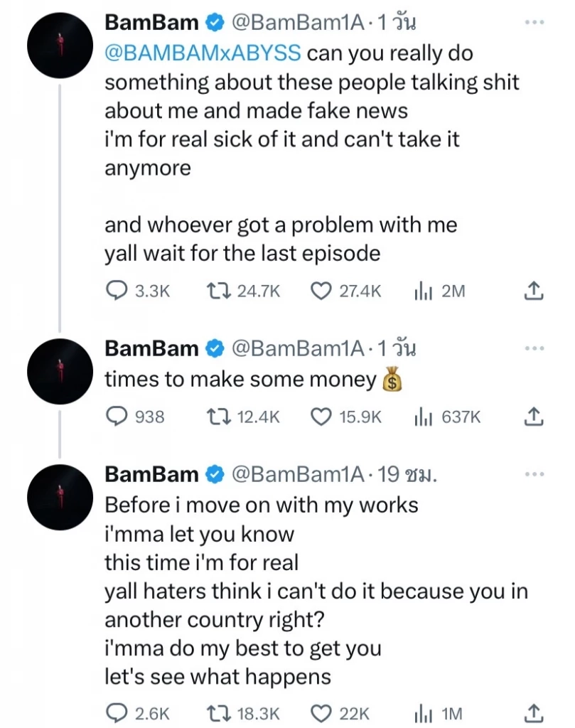This screenshot has width=575, height=728.
Task: Like the tweet with 27.4K likes
Action: pos(323,291)
